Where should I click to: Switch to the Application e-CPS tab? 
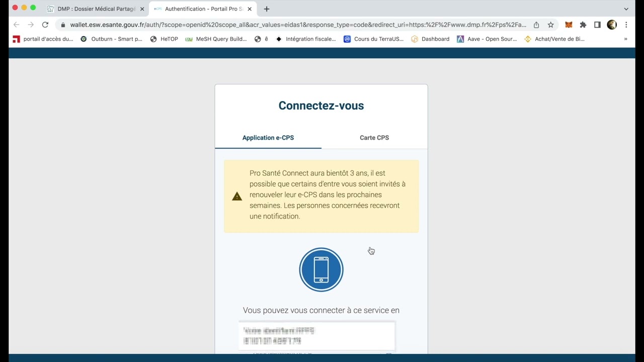pyautogui.click(x=268, y=138)
